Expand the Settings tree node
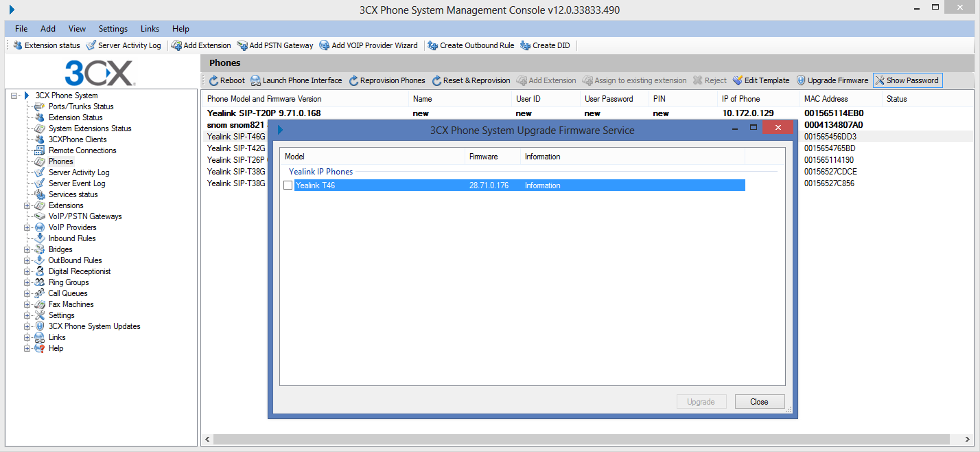This screenshot has height=452, width=980. point(27,315)
